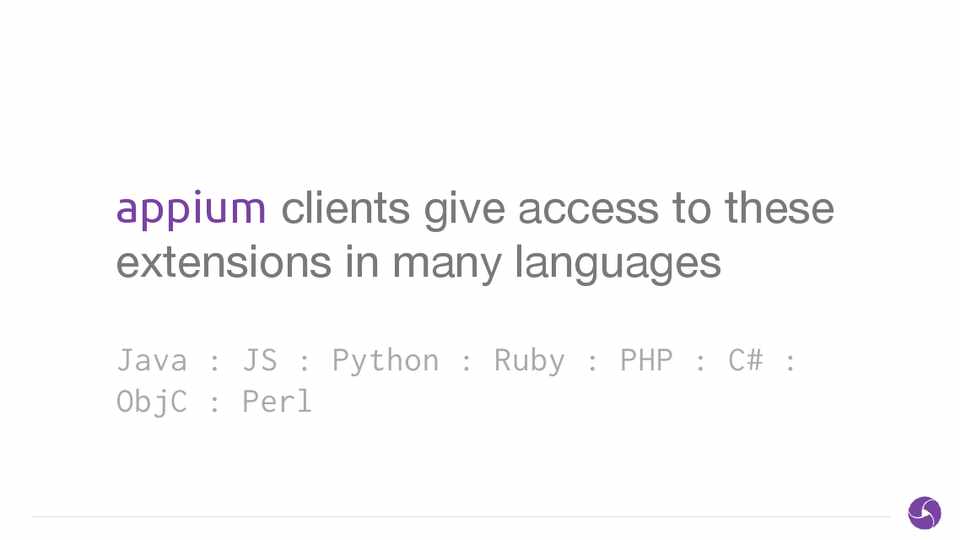Click the "Ruby" language text

[529, 360]
